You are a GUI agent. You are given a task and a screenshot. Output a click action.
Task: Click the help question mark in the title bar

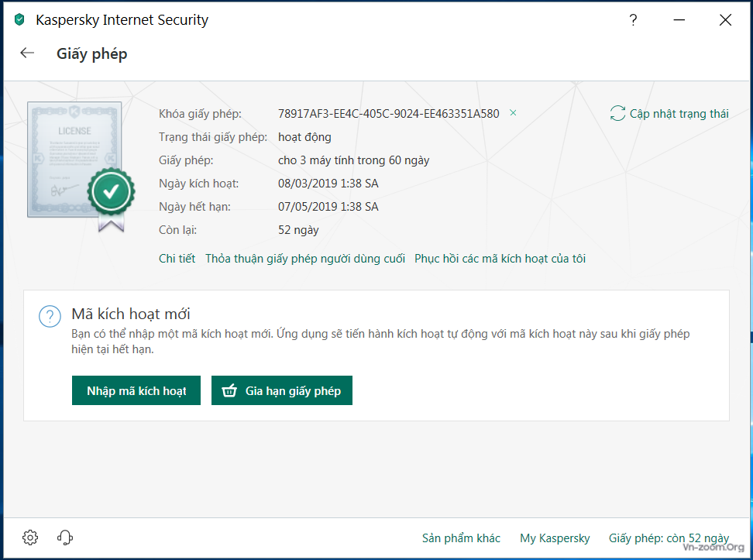[633, 20]
